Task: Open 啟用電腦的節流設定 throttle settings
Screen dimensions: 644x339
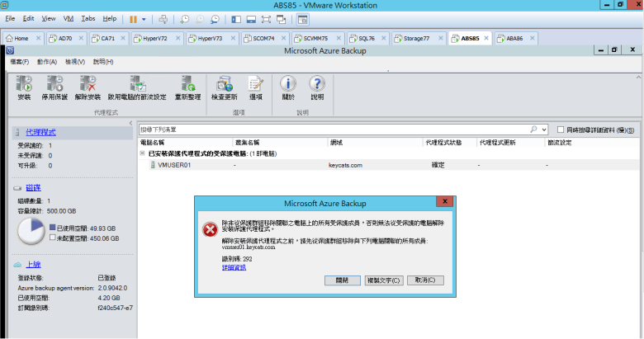Action: 137,84
